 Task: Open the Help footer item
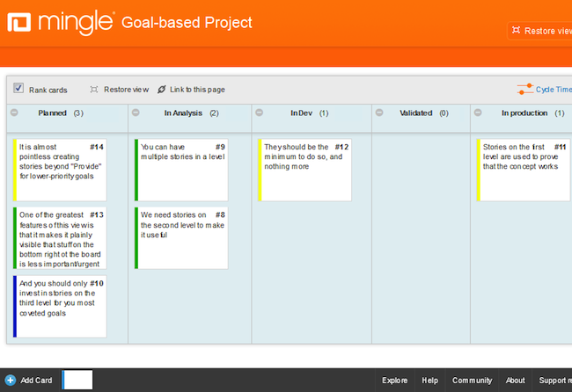click(429, 381)
